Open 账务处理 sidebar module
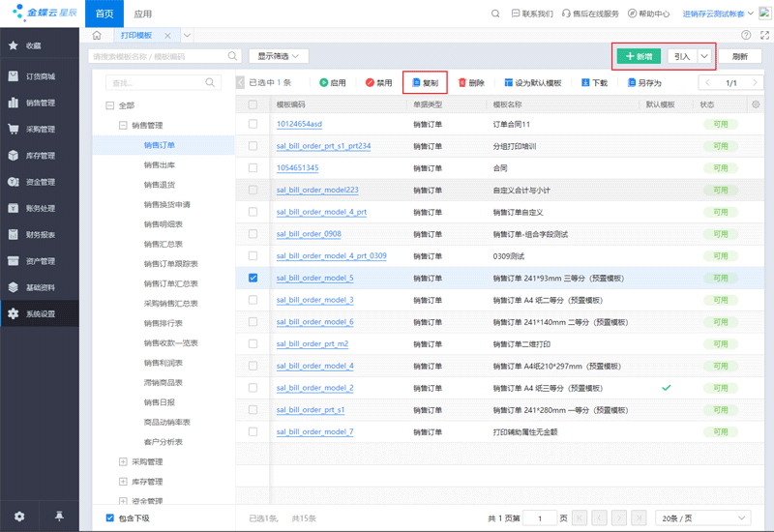This screenshot has height=532, width=774. (x=40, y=208)
